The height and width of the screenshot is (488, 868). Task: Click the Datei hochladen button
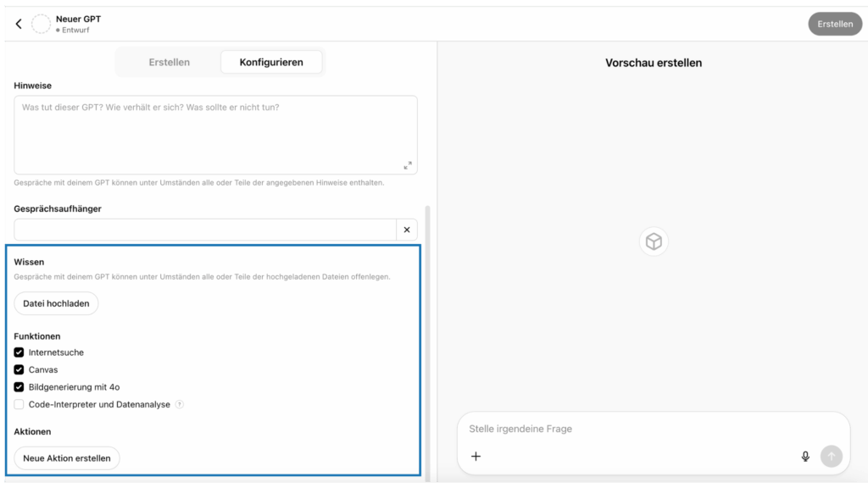tap(56, 303)
